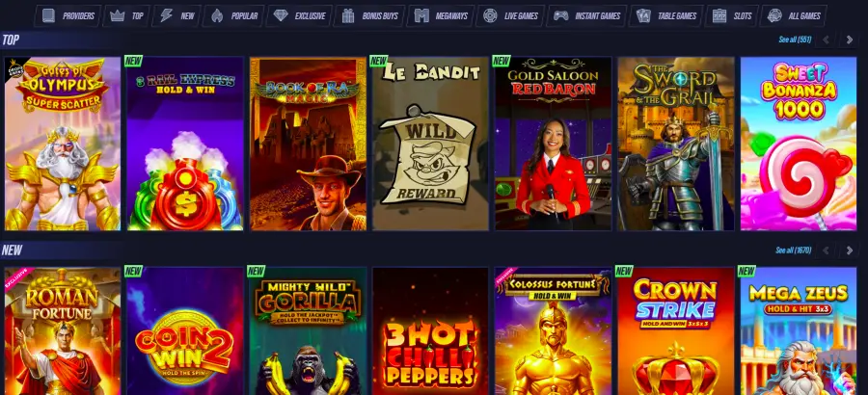The width and height of the screenshot is (868, 395).
Task: Click the gamepad Instant Games icon
Action: [x=561, y=16]
